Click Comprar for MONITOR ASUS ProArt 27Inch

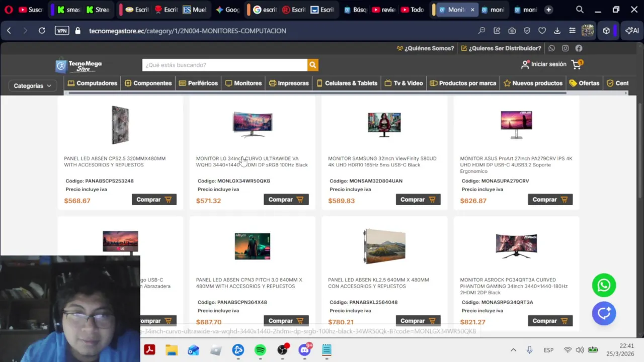point(550,200)
